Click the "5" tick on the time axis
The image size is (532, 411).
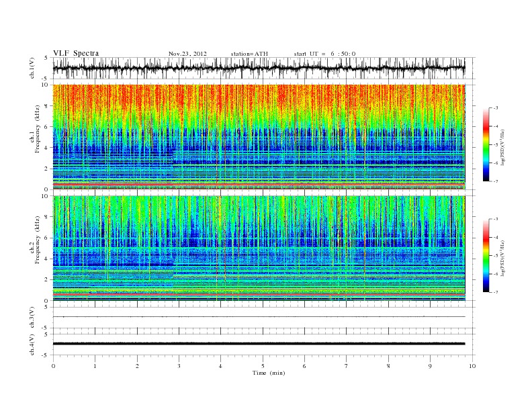coord(263,366)
